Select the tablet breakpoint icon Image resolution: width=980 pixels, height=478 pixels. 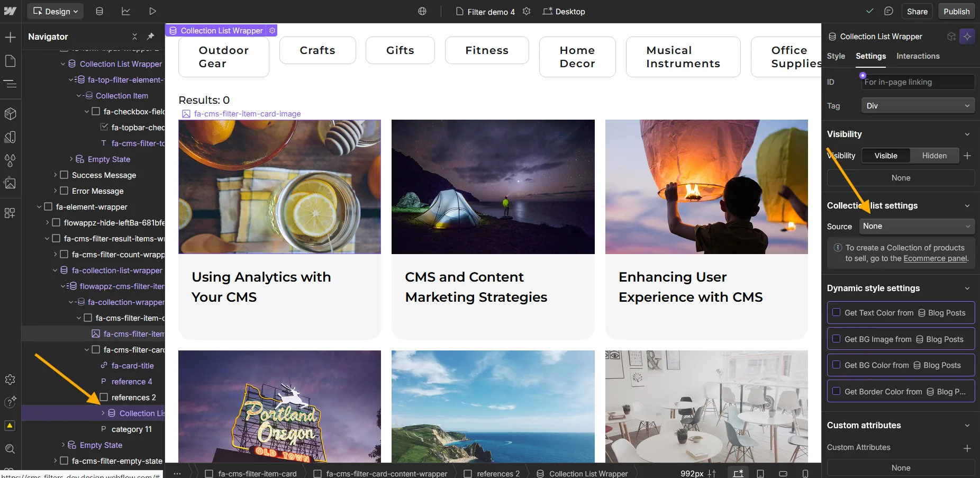[x=760, y=473]
